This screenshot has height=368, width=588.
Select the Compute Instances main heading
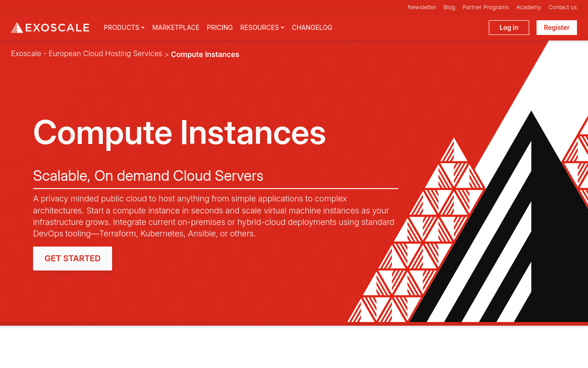(x=180, y=132)
